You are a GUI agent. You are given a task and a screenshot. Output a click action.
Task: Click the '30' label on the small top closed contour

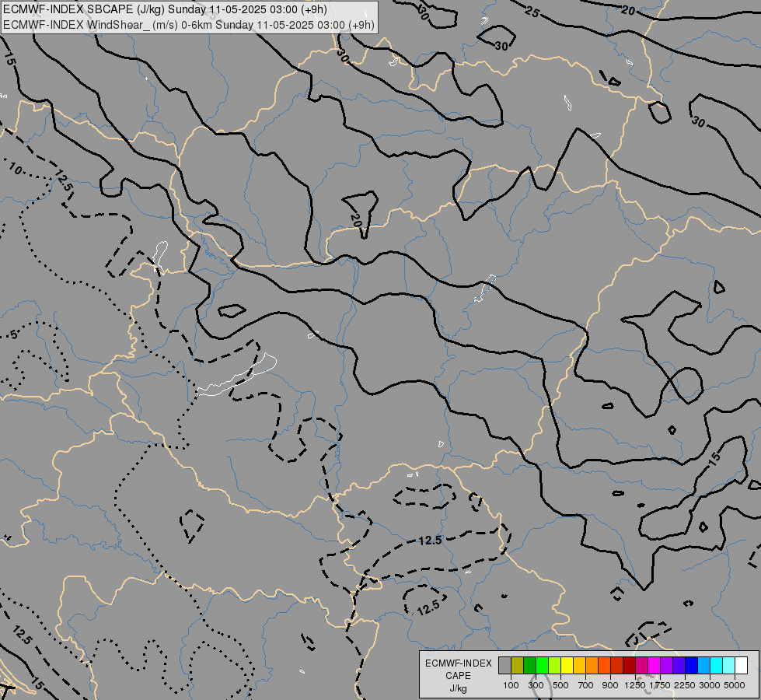click(x=501, y=46)
